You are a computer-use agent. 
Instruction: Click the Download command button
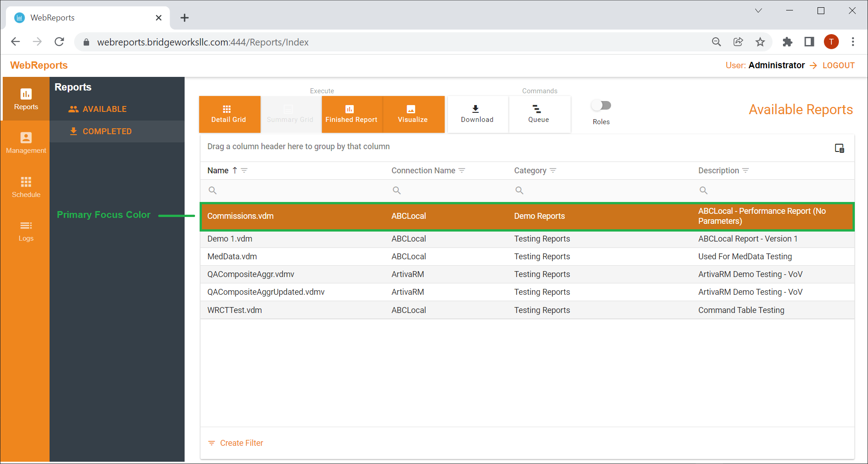click(477, 114)
